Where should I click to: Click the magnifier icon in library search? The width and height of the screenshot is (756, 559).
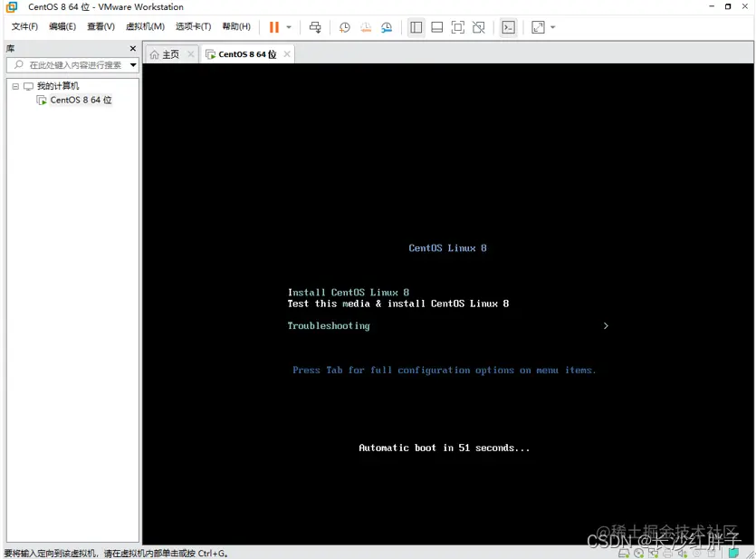19,64
